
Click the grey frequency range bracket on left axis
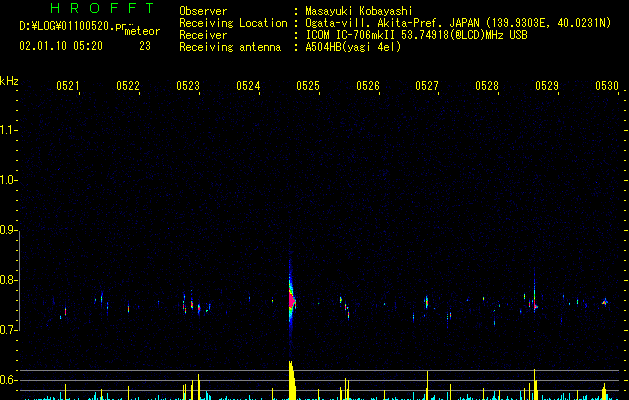click(x=19, y=280)
